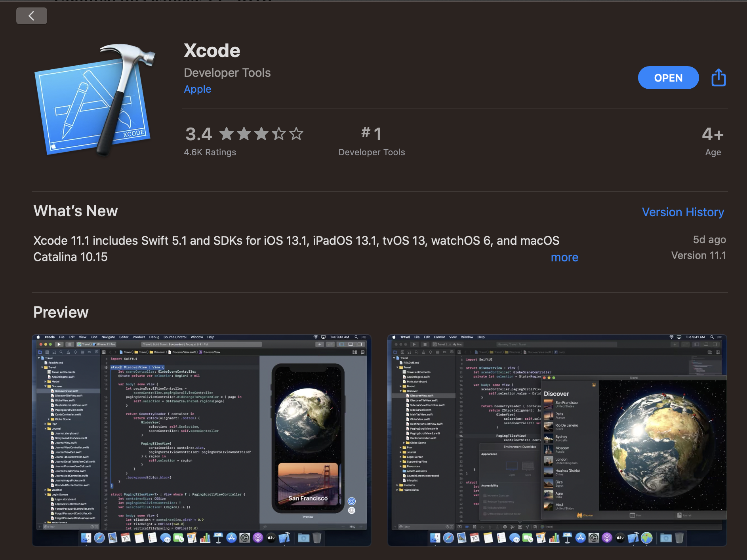Click the 5d ago release date
The height and width of the screenshot is (560, 747).
(709, 240)
